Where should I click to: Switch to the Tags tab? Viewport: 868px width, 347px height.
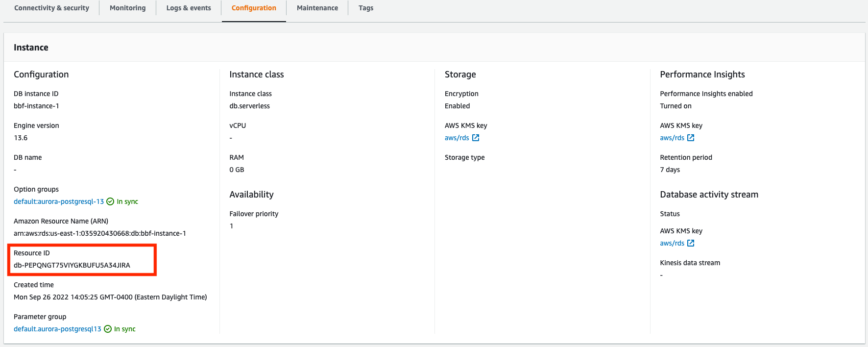click(366, 8)
